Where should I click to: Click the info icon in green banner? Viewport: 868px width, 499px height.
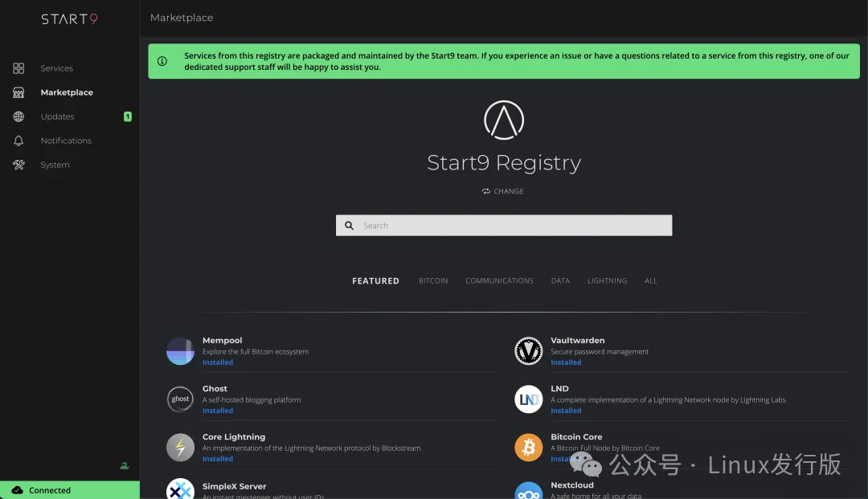(x=162, y=61)
